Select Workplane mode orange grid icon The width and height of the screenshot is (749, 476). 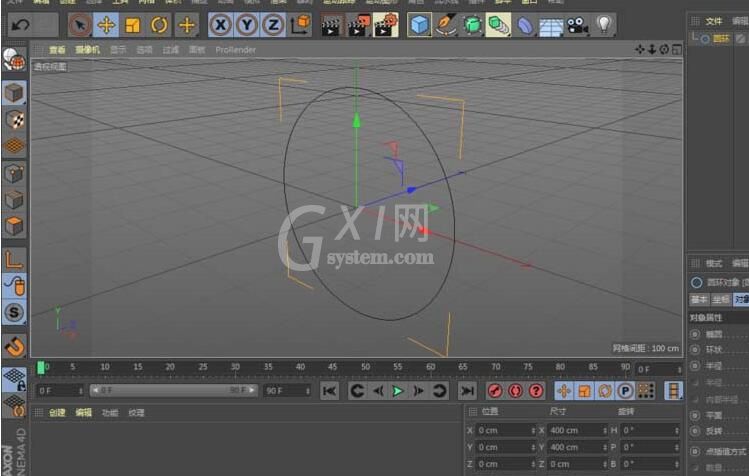(14, 146)
